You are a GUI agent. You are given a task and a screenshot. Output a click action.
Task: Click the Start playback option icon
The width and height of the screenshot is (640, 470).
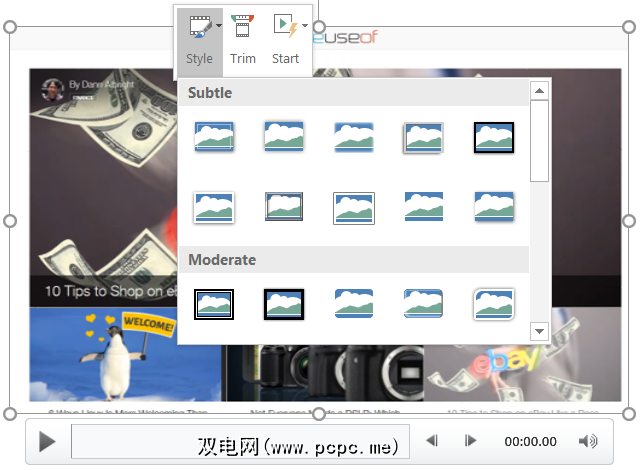(285, 26)
